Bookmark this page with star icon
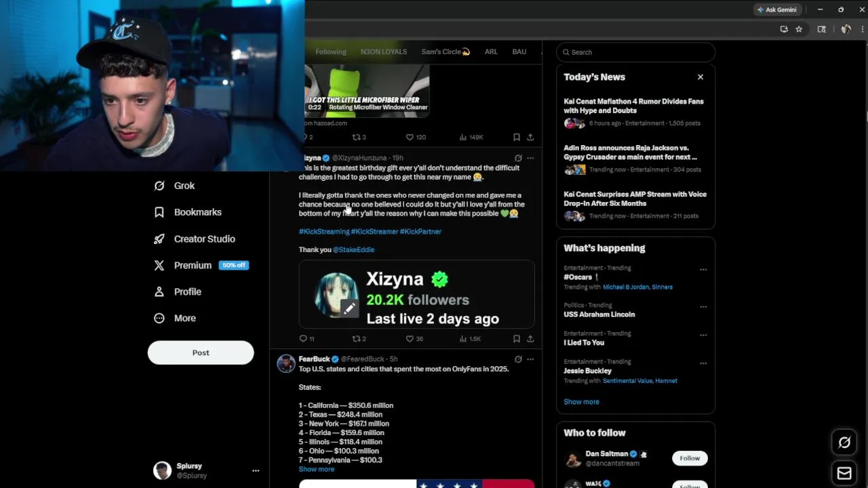The height and width of the screenshot is (488, 868). tap(799, 29)
